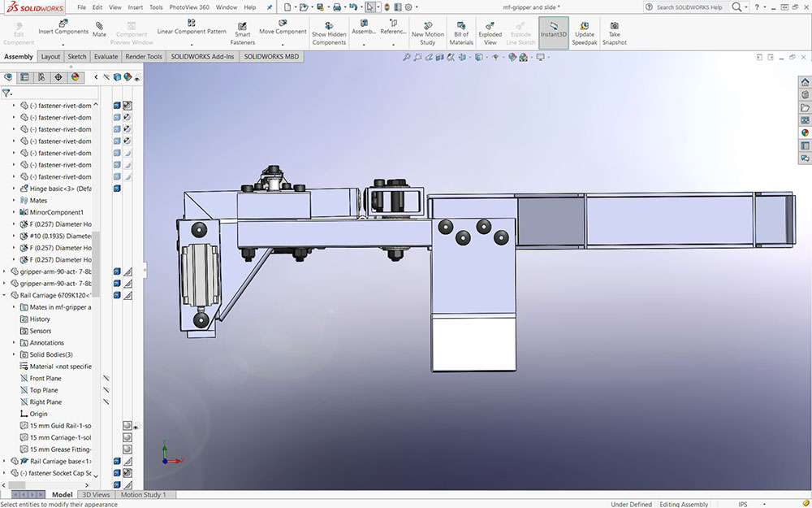Screen dimensions: 812x508
Task: Click the Update Speedpak icon
Action: (x=584, y=33)
